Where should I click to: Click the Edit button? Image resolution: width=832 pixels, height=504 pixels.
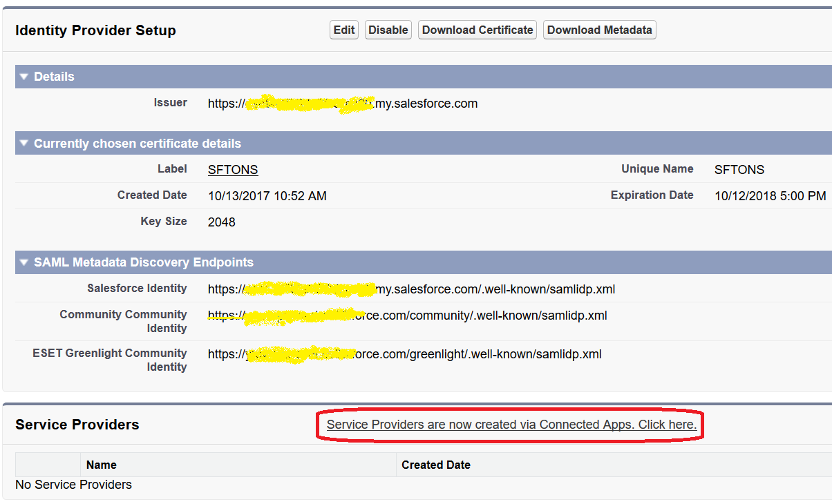343,30
